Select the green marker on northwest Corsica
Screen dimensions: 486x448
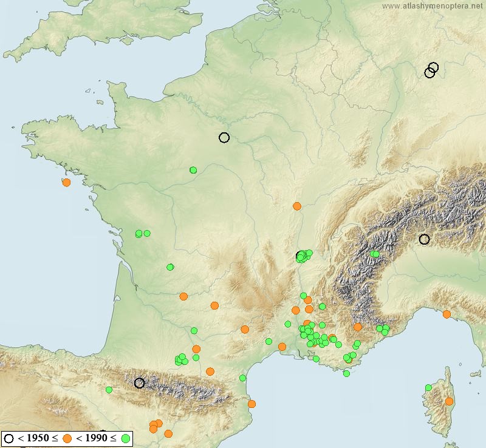pos(428,387)
